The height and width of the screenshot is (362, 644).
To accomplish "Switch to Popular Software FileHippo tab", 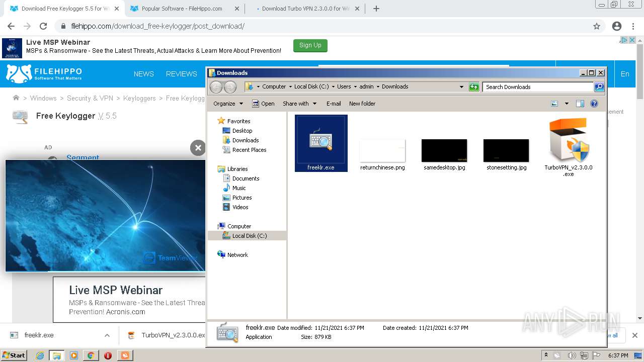I will pyautogui.click(x=184, y=9).
